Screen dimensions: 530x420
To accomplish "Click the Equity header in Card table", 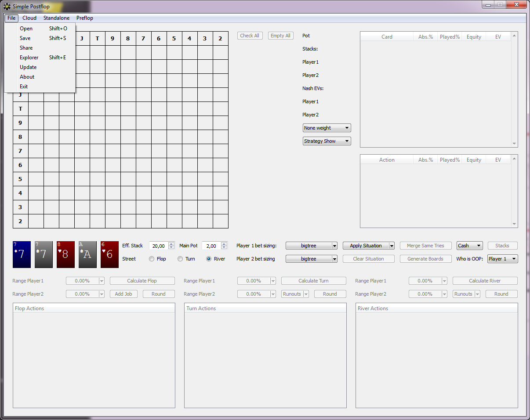I will (474, 37).
